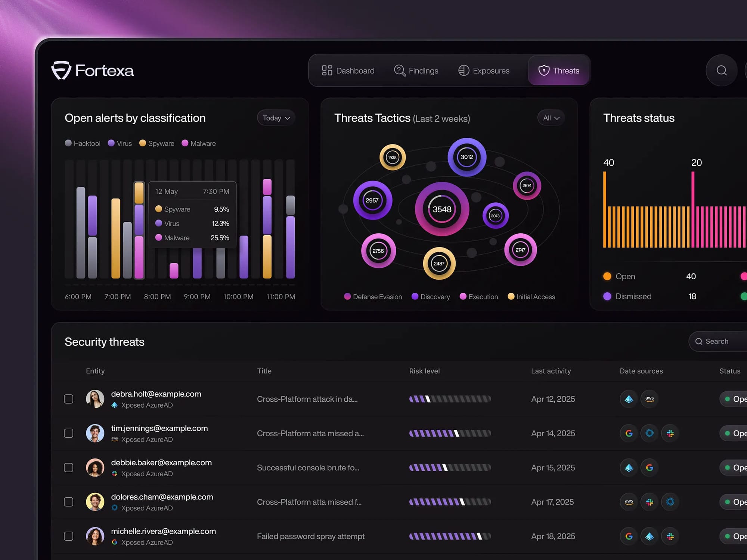Select the 2487 Initial Access bubble
The width and height of the screenshot is (747, 560).
tap(439, 263)
